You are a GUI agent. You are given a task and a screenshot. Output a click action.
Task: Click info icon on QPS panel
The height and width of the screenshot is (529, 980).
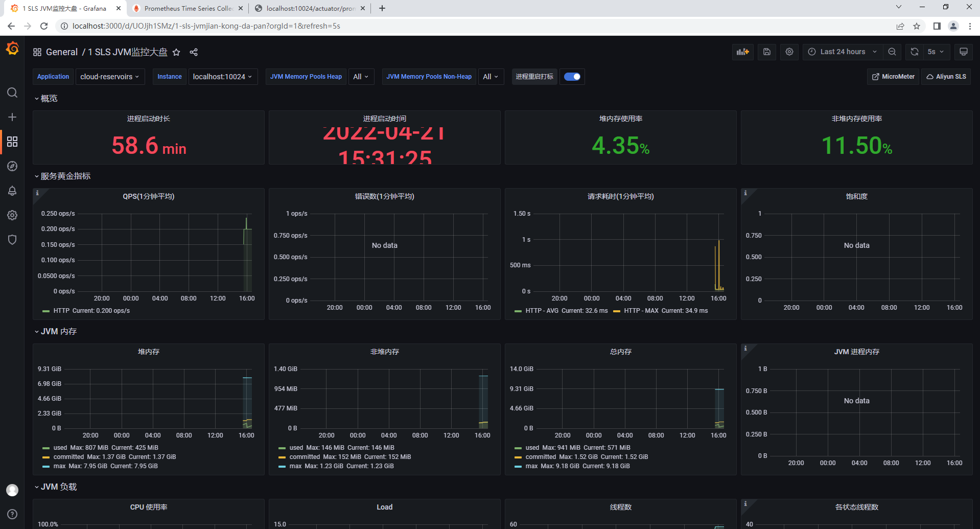[37, 193]
